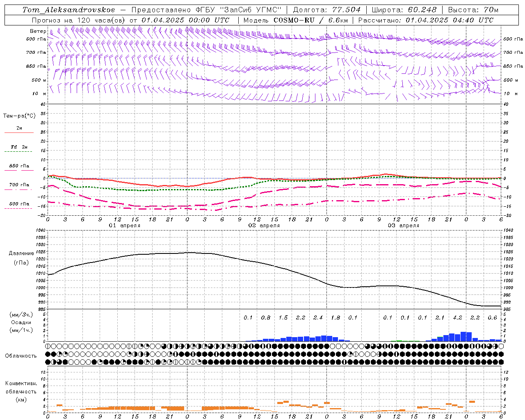Click the date label 01 апреля
Screen dimensions: 525x420
pos(125,226)
